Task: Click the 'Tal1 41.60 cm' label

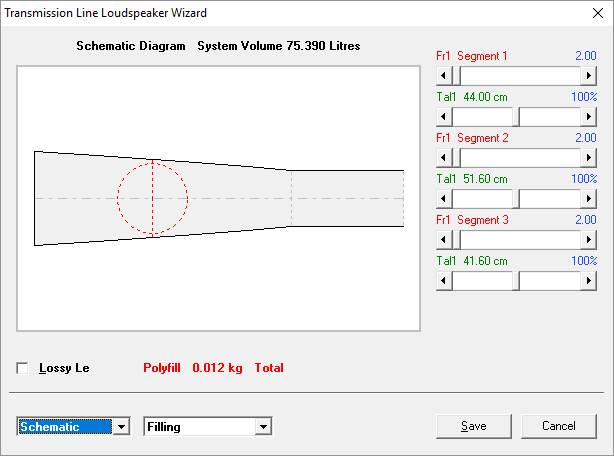Action: 472,261
